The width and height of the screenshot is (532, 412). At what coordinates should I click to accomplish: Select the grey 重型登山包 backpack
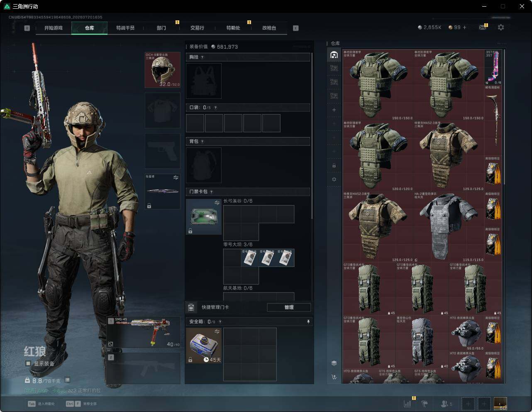click(x=422, y=342)
